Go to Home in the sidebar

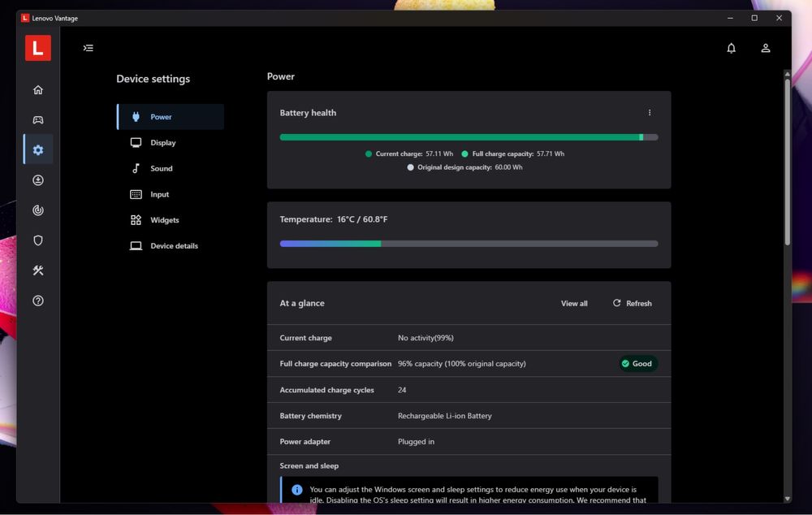tap(38, 89)
